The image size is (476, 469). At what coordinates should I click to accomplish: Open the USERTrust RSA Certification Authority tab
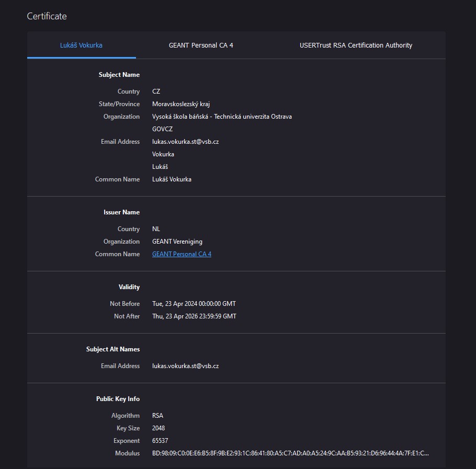pos(356,45)
